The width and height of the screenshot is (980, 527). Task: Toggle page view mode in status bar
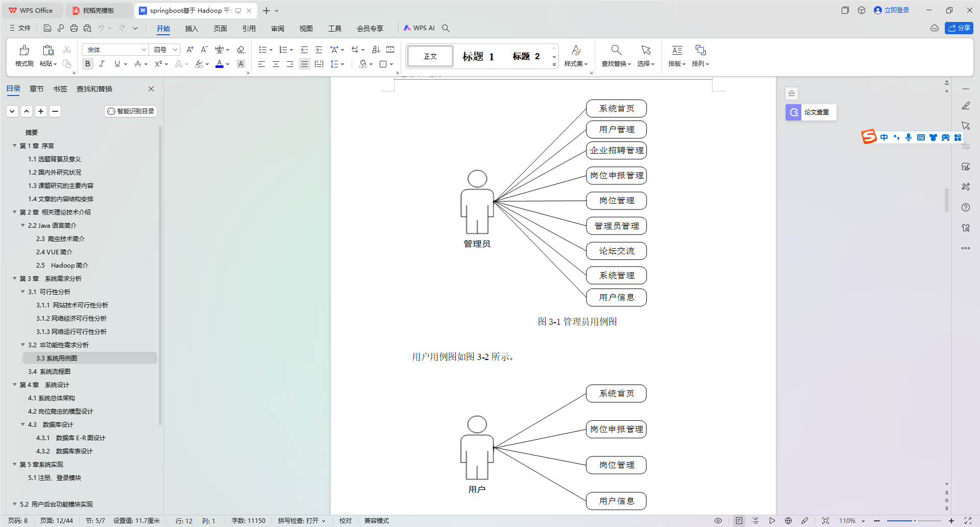pos(739,521)
